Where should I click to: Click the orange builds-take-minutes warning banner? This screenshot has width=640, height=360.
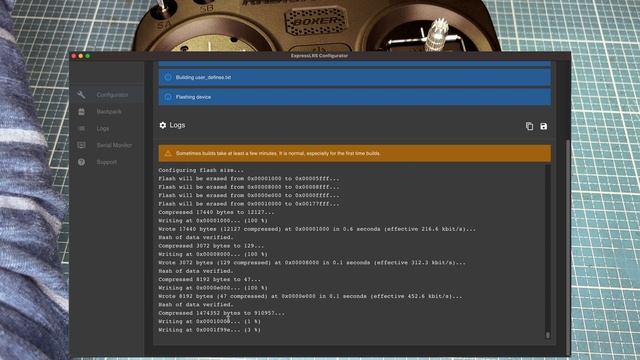point(355,153)
